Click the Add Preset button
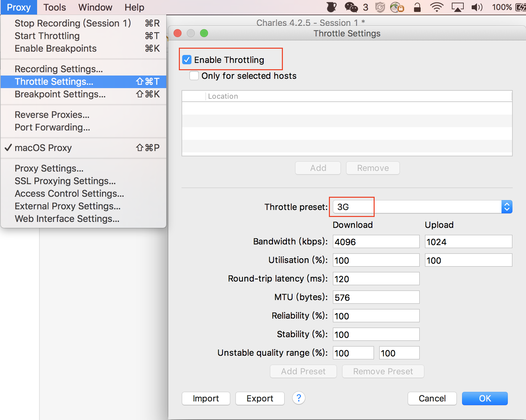This screenshot has width=526, height=420. click(x=303, y=371)
